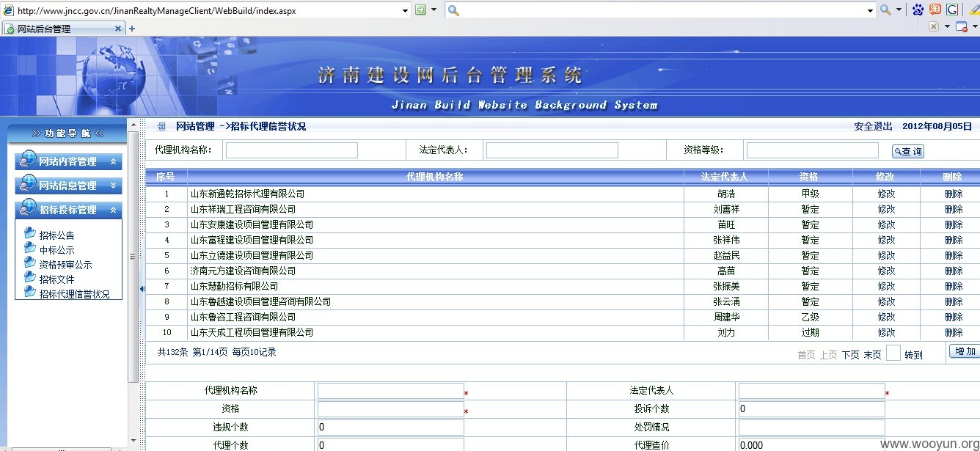Expand the 网站信息管理 section chevron
Screen dimensions: 980x451
tap(113, 186)
